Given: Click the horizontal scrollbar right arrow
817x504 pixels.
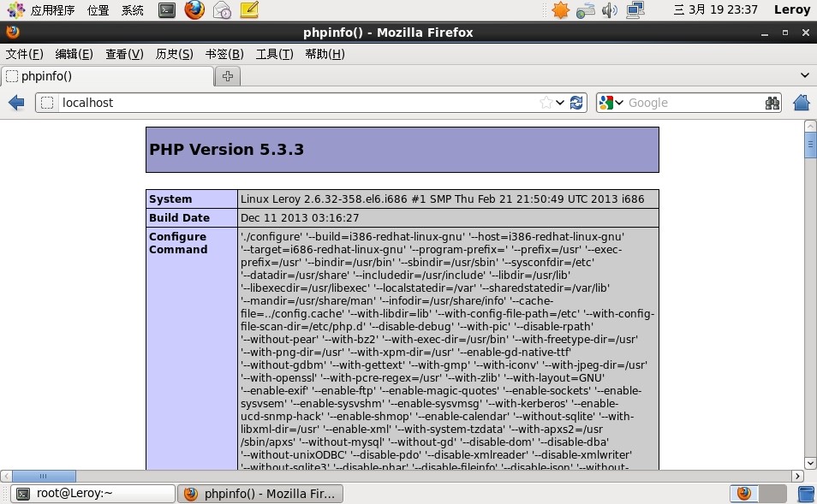Looking at the screenshot, I should coord(797,476).
